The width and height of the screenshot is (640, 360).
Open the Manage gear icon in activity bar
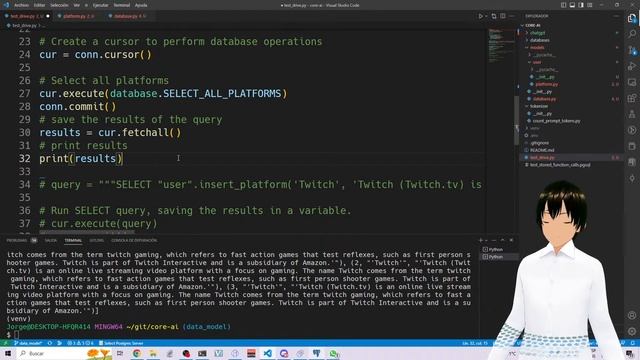pos(632,331)
